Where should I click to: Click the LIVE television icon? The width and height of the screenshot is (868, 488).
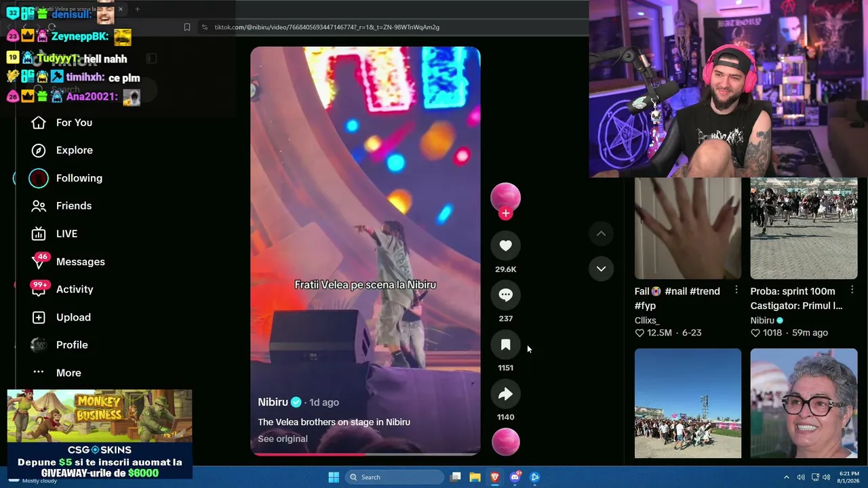tap(39, 234)
